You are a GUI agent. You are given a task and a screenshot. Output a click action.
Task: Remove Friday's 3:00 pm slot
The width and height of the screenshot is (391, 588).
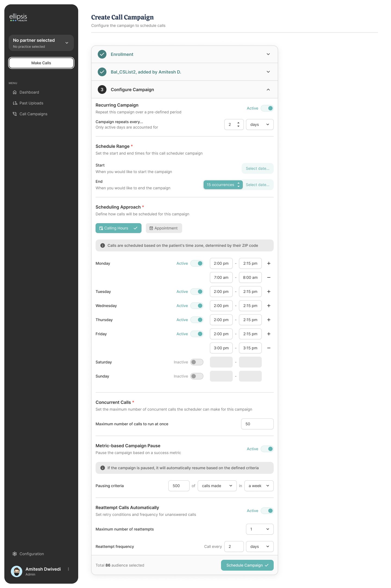coord(269,348)
